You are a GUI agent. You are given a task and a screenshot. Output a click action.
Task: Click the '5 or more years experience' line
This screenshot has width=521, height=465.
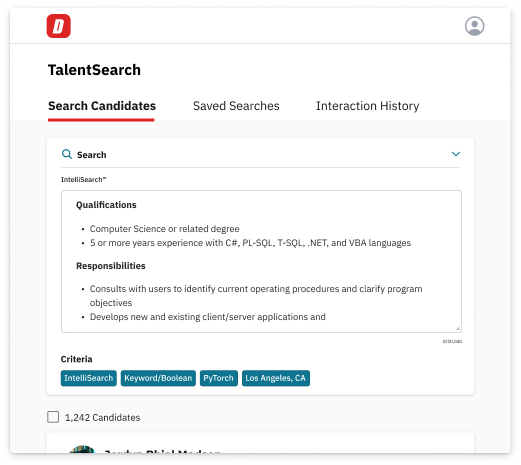[250, 243]
